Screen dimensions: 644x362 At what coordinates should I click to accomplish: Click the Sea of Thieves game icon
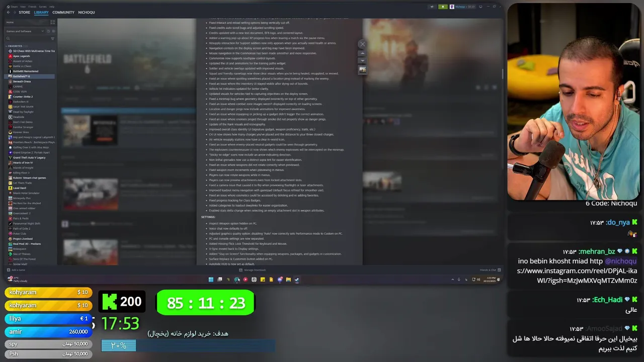tap(10, 254)
